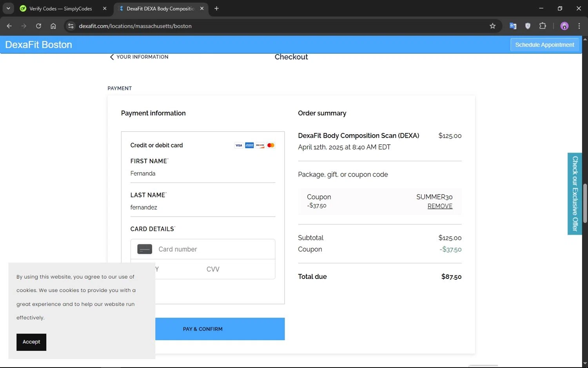Restore down the browser window
Screen dimensions: 588x368
[560, 8]
